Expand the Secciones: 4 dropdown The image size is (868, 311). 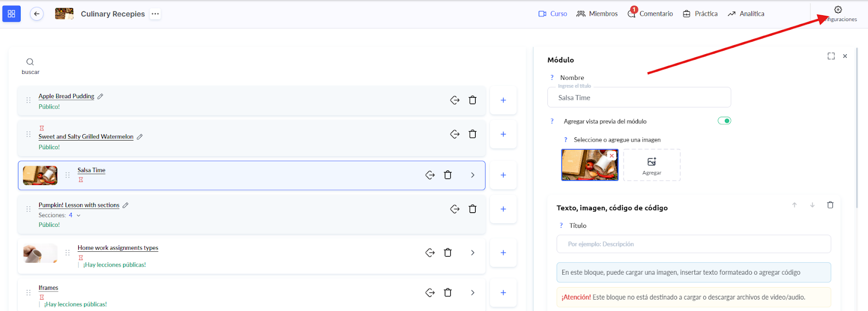coord(79,215)
